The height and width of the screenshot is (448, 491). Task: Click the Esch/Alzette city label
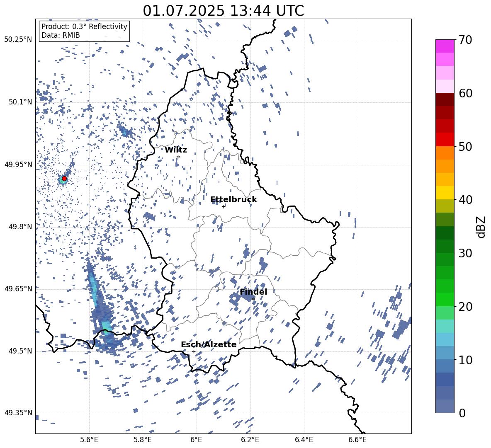[x=209, y=344]
